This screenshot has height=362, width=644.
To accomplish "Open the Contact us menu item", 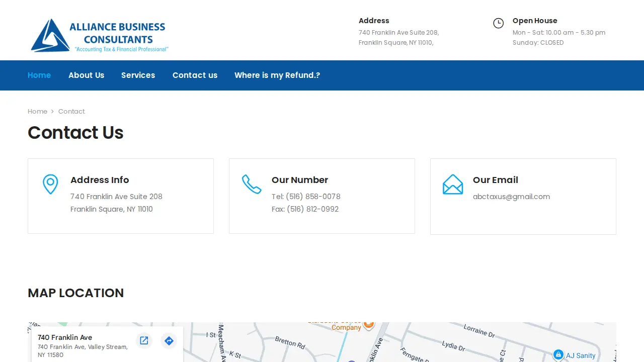I will point(195,75).
